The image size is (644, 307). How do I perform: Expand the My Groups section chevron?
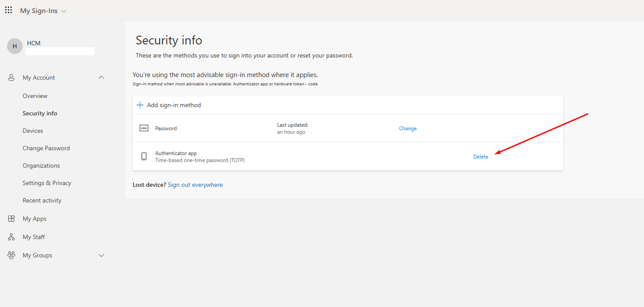[x=101, y=255]
